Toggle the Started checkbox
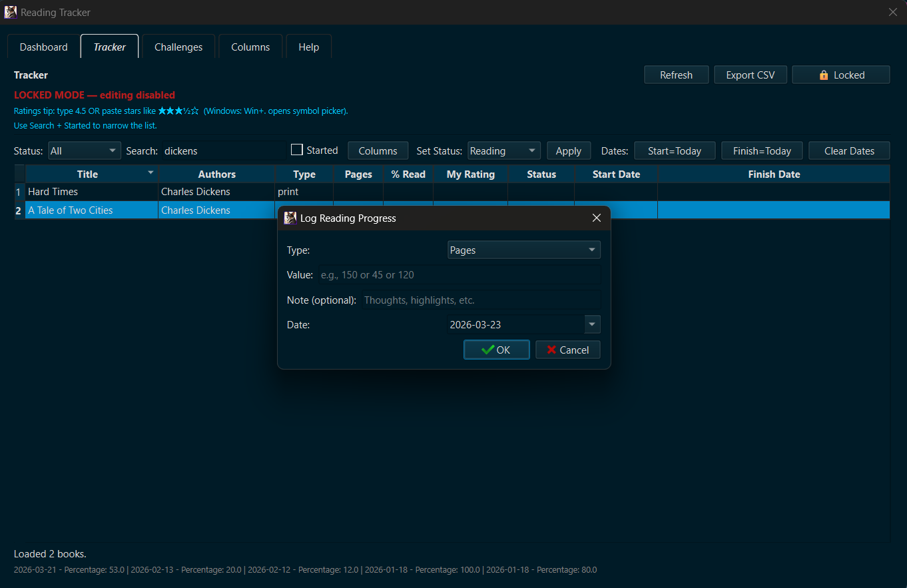The width and height of the screenshot is (907, 588). pos(297,150)
